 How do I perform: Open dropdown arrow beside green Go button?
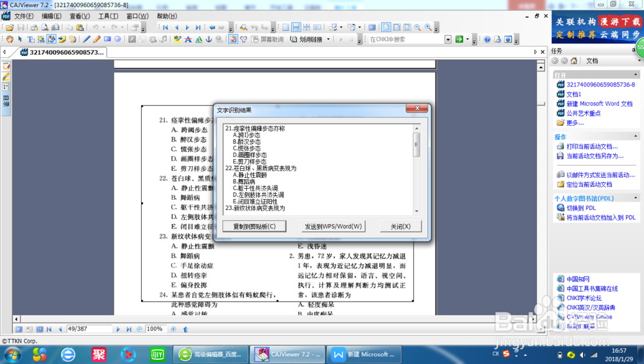pos(468,39)
